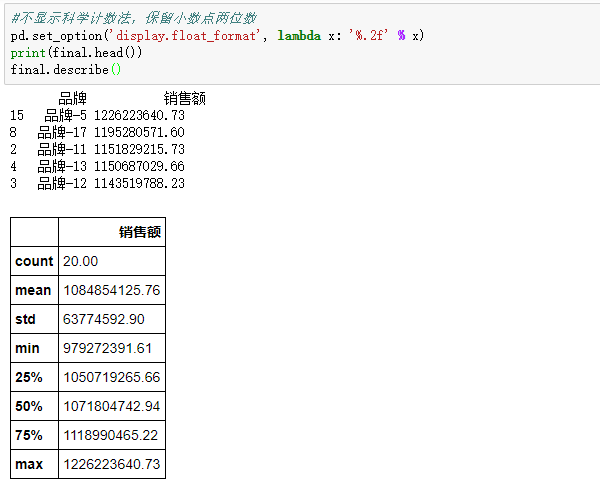This screenshot has height=482, width=600.
Task: Click the std value 63774592.90
Action: [104, 319]
